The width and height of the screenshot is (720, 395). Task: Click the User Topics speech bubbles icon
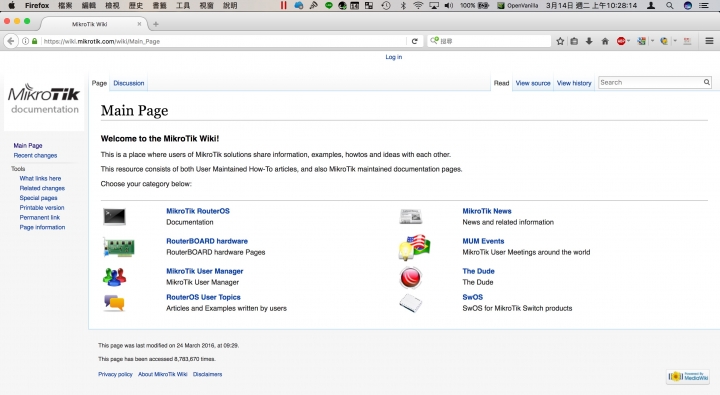tap(114, 303)
